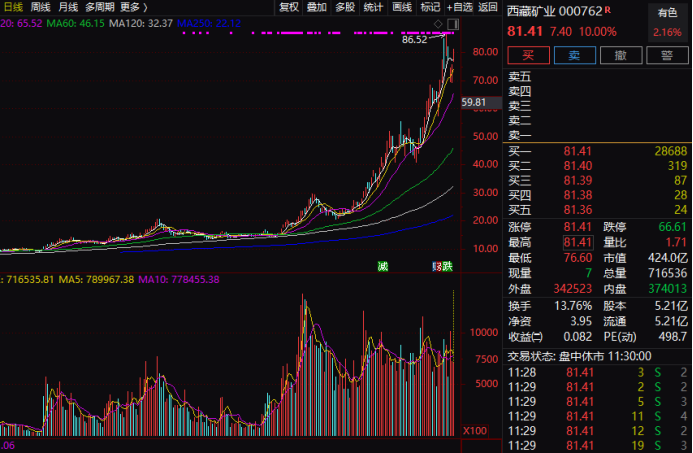The image size is (693, 453).
Task: Click the 跌 event marker on chart
Action: pos(448,265)
